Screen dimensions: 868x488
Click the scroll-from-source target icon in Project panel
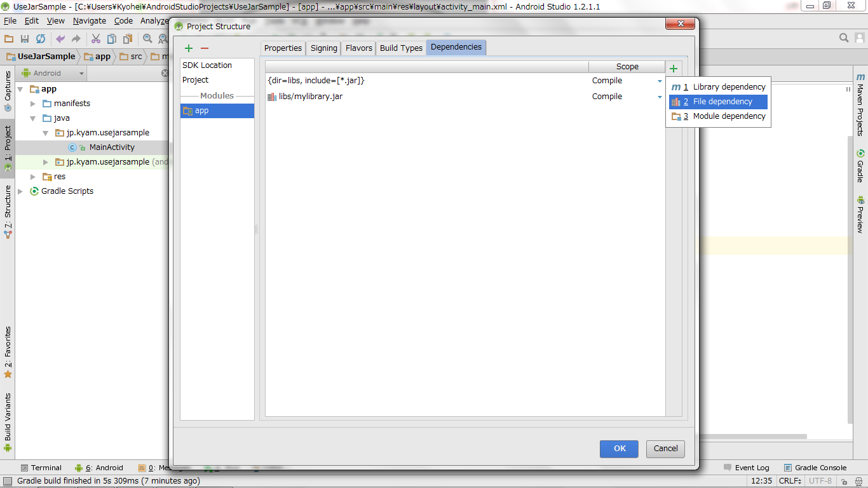[x=165, y=73]
